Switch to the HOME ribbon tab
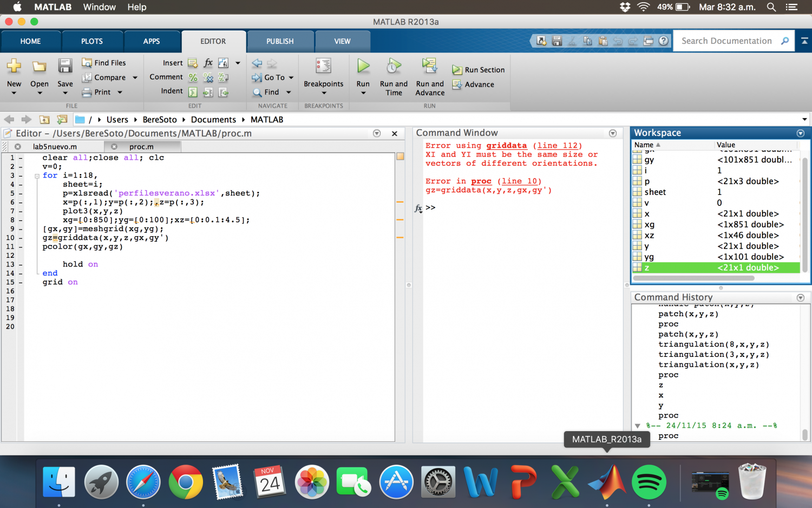This screenshot has height=508, width=812. [31, 41]
